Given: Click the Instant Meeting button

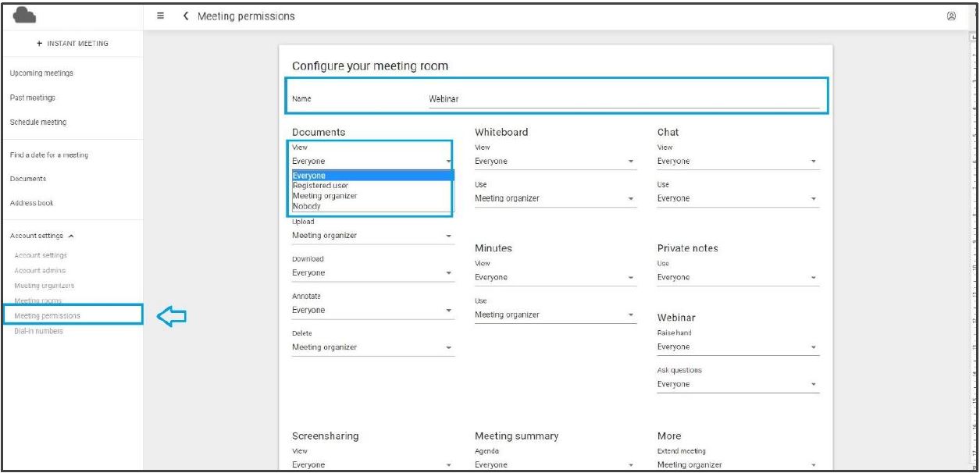Looking at the screenshot, I should click(x=73, y=43).
